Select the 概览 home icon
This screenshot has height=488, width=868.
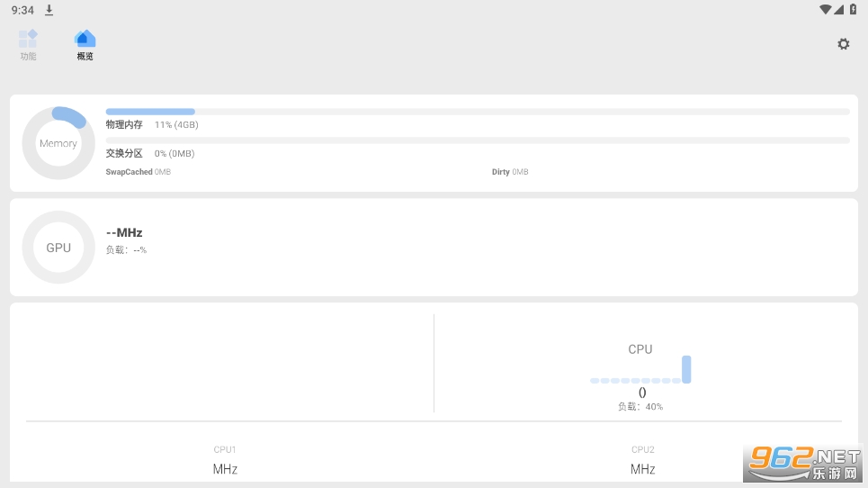click(85, 39)
